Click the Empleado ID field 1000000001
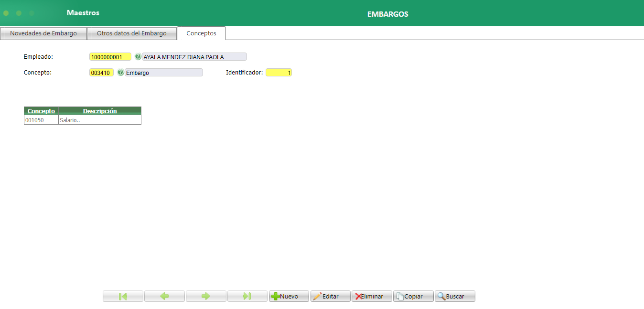This screenshot has height=309, width=644. (110, 57)
